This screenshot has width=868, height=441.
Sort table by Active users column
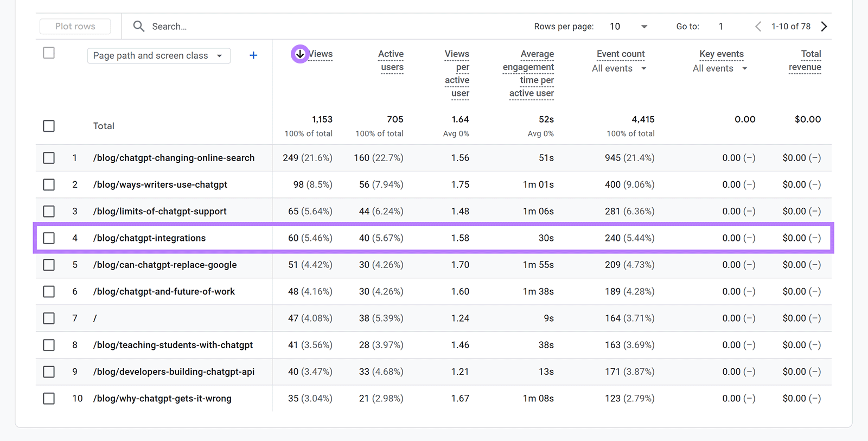[391, 60]
